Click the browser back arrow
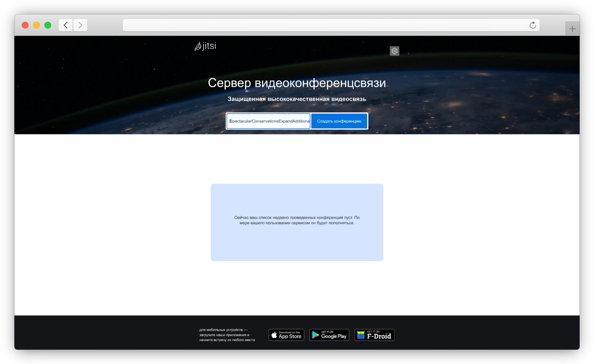594x364 pixels. tap(65, 25)
